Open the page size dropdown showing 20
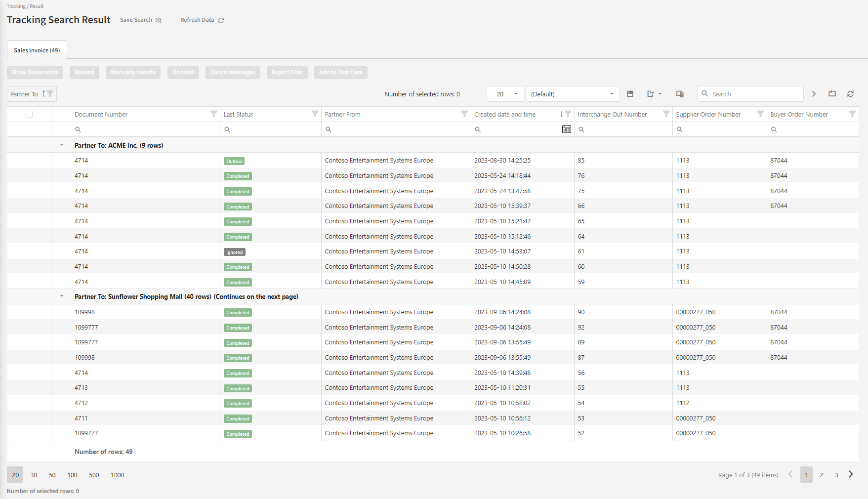This screenshot has height=499, width=868. 505,94
